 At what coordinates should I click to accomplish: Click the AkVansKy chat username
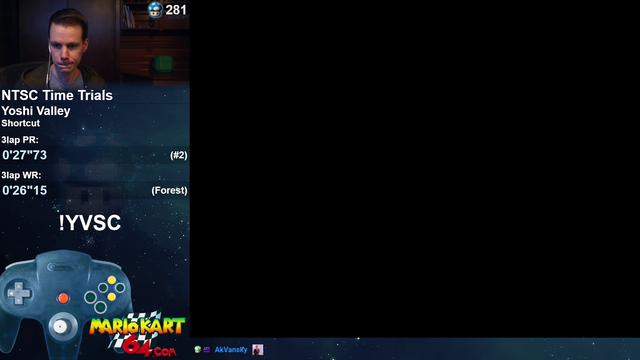click(x=231, y=349)
